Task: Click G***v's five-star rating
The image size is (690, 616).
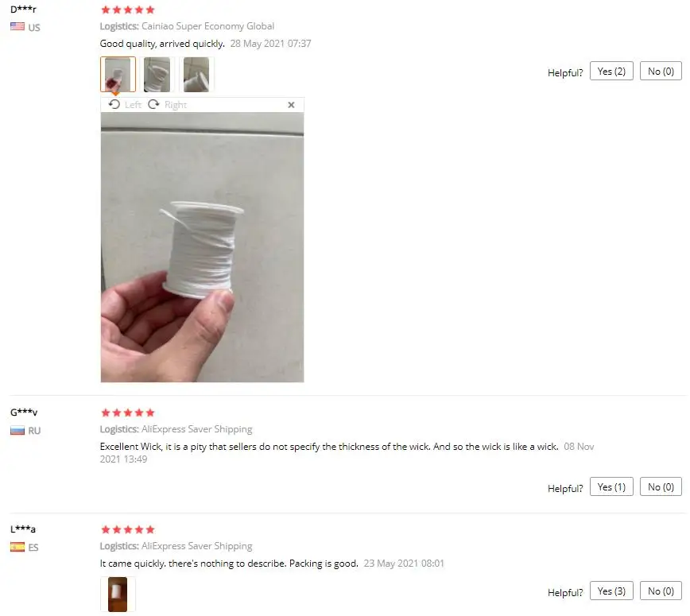Action: pyautogui.click(x=128, y=413)
